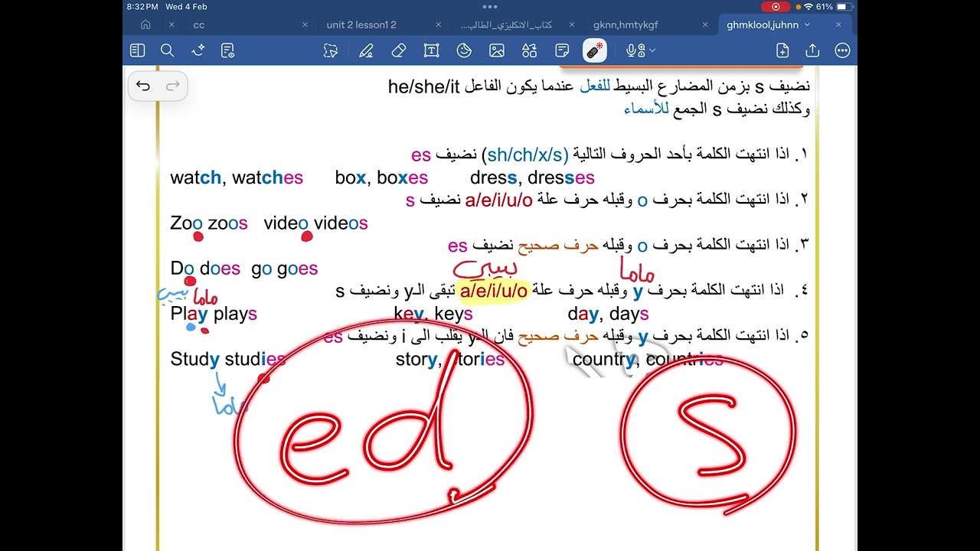
Task: Close the ghmklool,juhnn tab
Action: pos(838,24)
